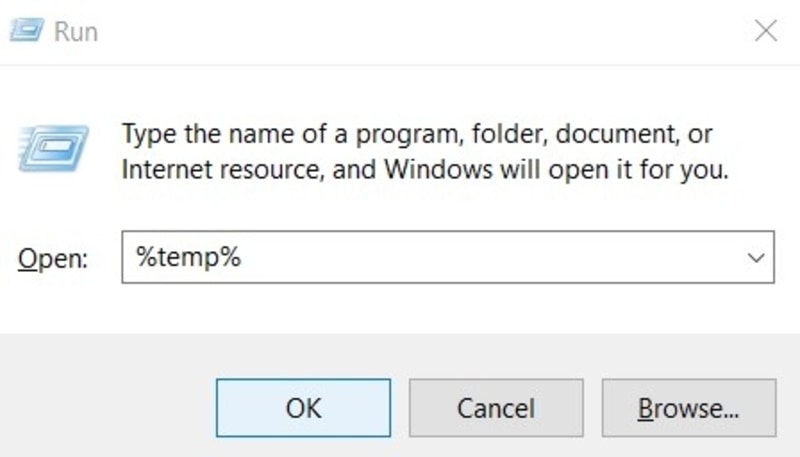This screenshot has width=800, height=457.
Task: Click the phrase "open it for you"
Action: coord(638,170)
